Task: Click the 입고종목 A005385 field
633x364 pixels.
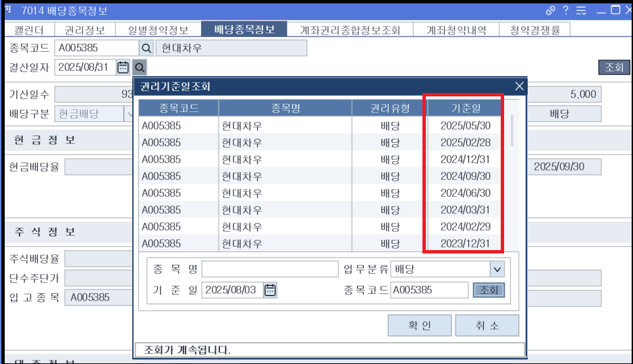Action: tap(99, 297)
